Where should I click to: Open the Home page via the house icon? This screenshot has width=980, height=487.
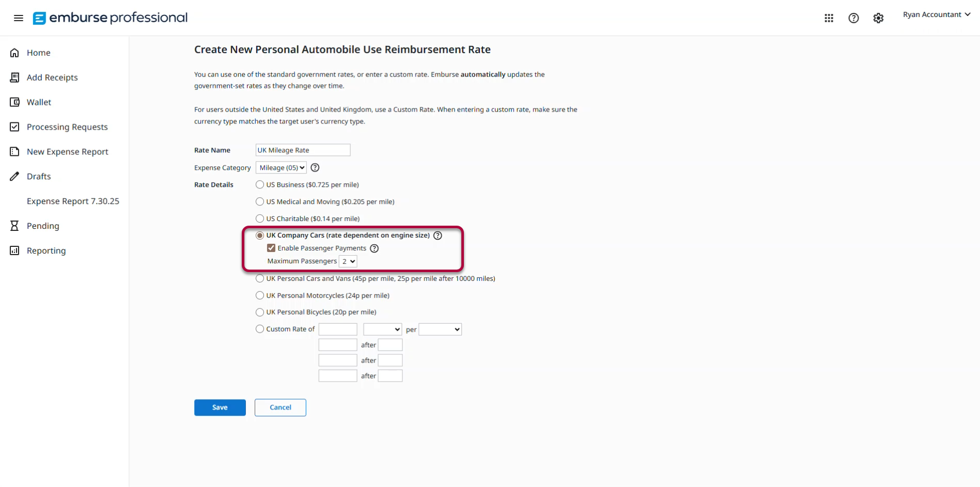pos(14,52)
